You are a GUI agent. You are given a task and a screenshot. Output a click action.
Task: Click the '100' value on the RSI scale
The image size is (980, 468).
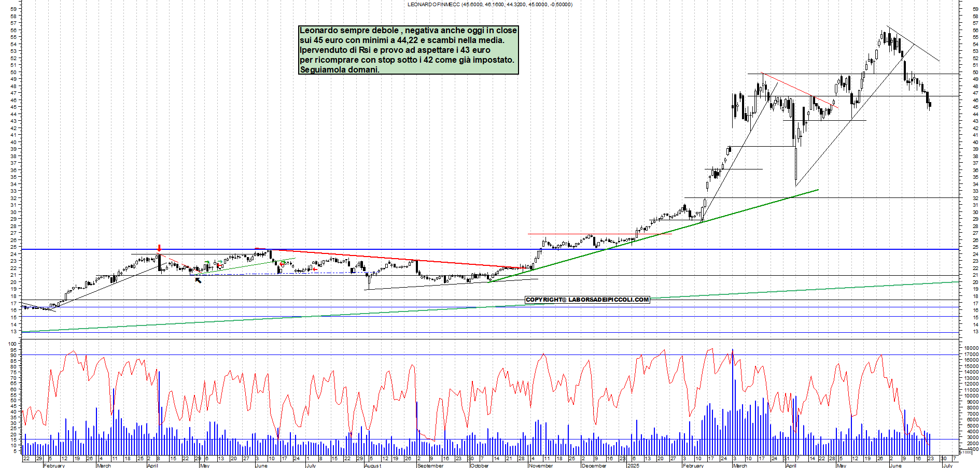click(13, 344)
